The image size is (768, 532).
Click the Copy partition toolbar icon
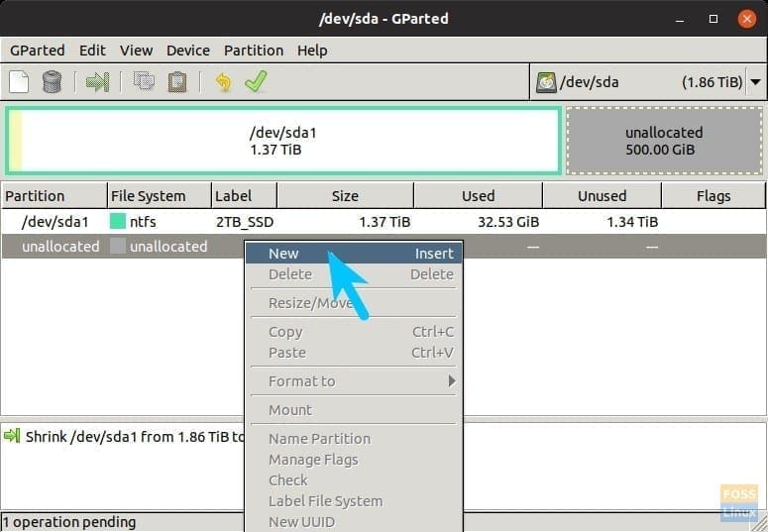click(144, 81)
